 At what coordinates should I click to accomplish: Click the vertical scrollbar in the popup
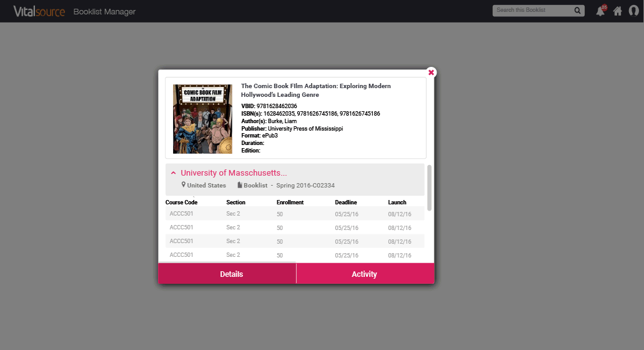tap(429, 187)
